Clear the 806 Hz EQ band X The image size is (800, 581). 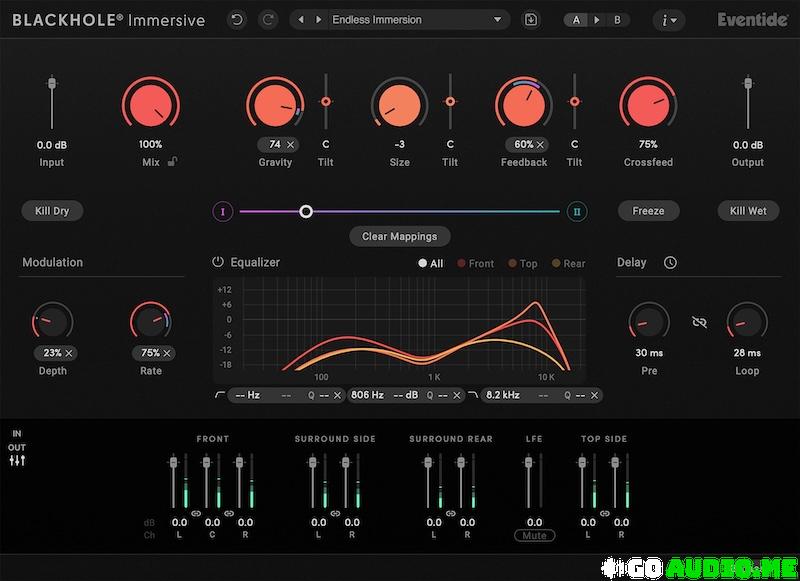(x=457, y=395)
